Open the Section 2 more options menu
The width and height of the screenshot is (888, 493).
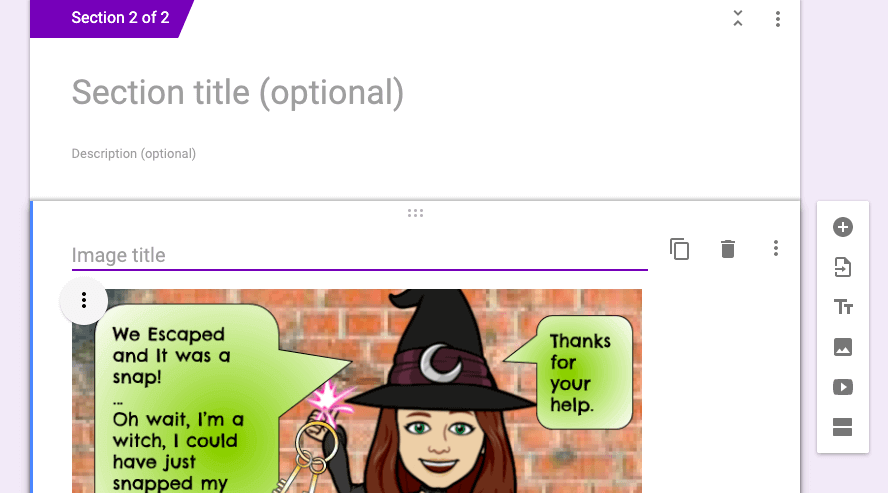778,19
